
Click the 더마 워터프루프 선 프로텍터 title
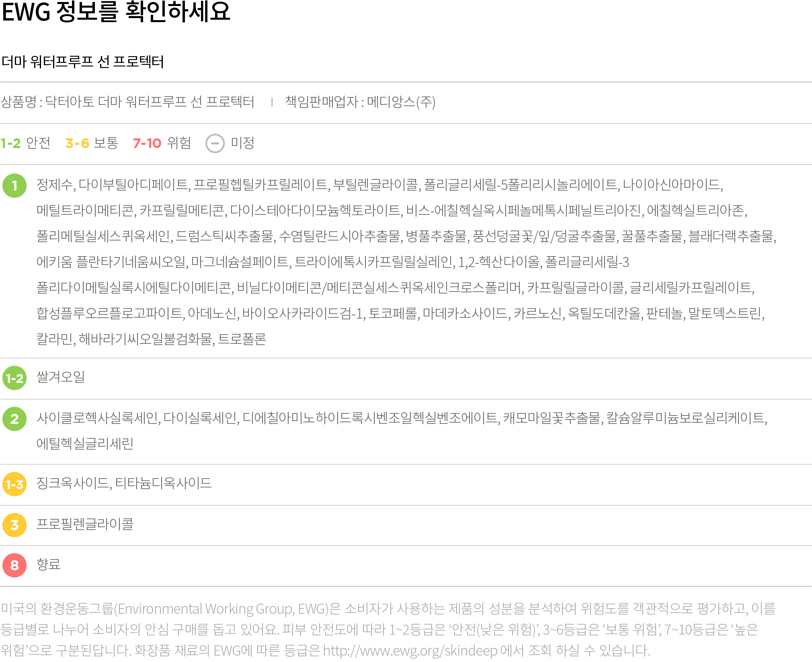point(83,62)
